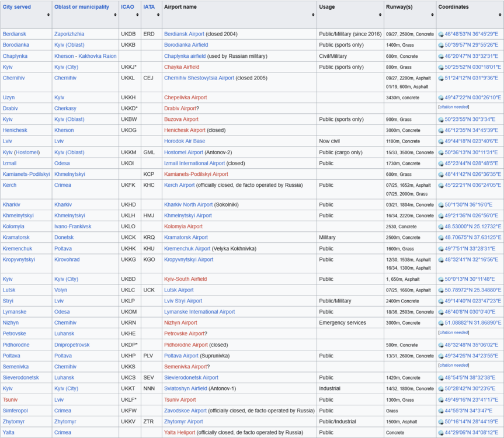This screenshot has width=504, height=438.
Task: Select the ZTR IATA code cell
Action: click(x=152, y=422)
